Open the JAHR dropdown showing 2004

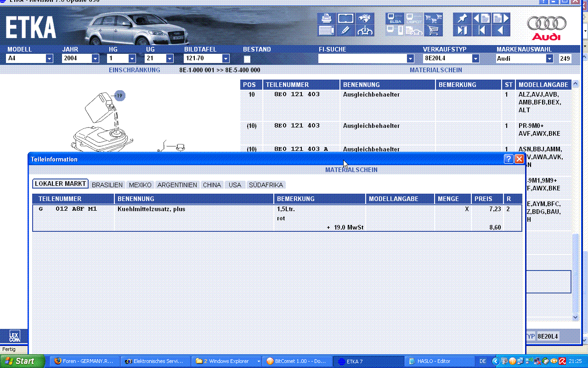pyautogui.click(x=95, y=59)
